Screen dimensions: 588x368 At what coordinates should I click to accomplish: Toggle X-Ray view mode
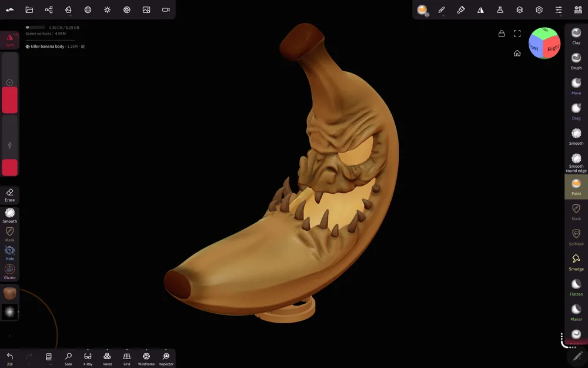[88, 359]
